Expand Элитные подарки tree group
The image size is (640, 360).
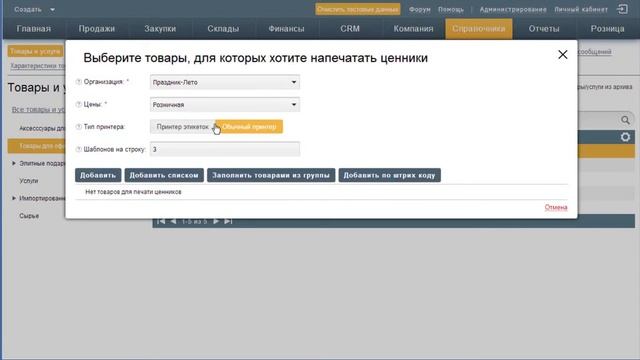point(14,163)
